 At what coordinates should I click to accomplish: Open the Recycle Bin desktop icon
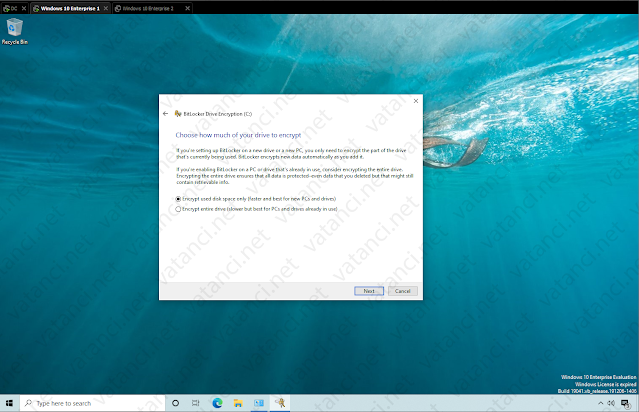pyautogui.click(x=15, y=32)
